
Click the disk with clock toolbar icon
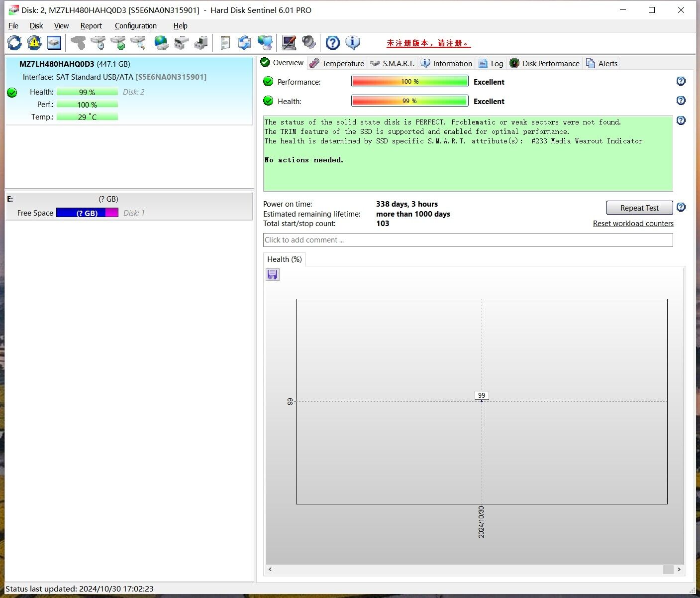click(98, 43)
